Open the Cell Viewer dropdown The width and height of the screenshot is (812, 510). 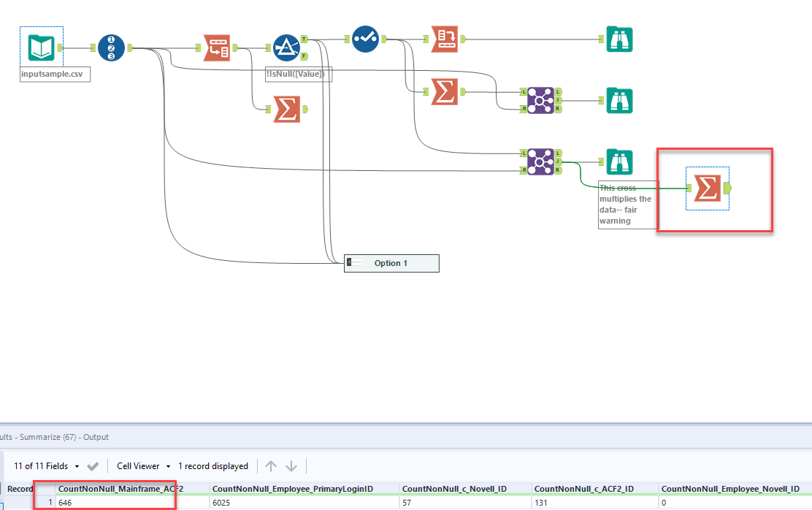(143, 465)
